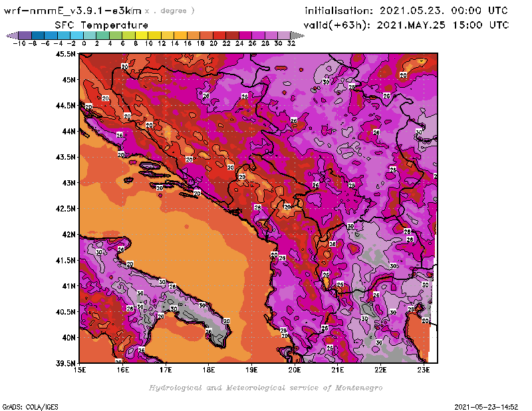Select the yellow legend swatch between 8 and 10
532x411 pixels.
pyautogui.click(x=141, y=35)
